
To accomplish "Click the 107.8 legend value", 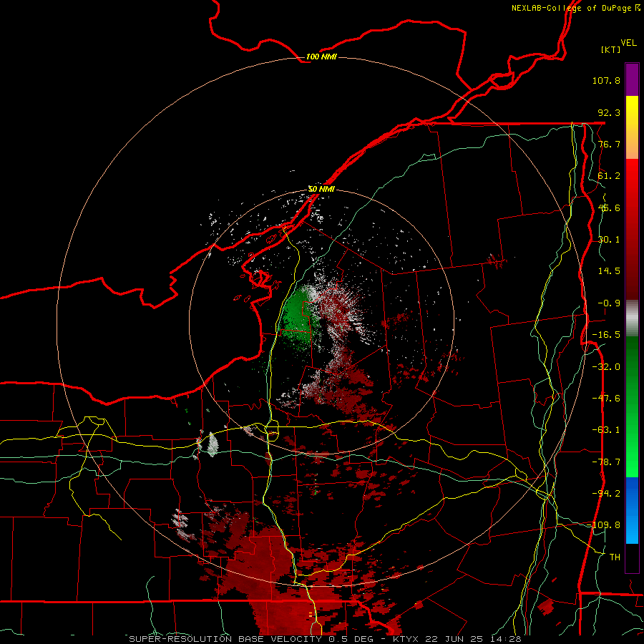I will tap(606, 80).
